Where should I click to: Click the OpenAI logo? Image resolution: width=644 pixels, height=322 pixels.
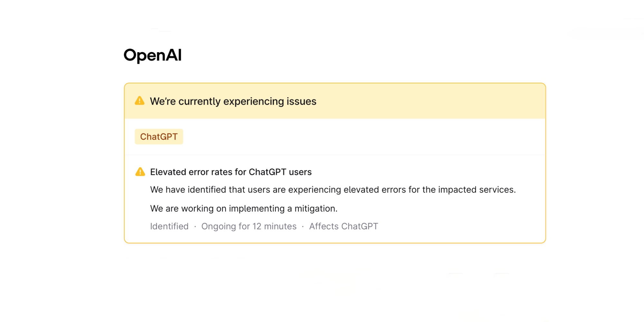[153, 55]
